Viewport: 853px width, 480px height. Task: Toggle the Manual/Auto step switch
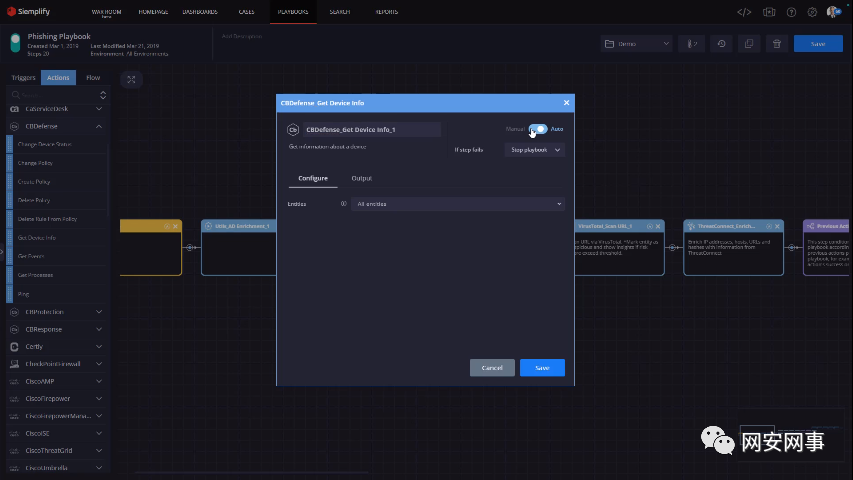click(538, 129)
